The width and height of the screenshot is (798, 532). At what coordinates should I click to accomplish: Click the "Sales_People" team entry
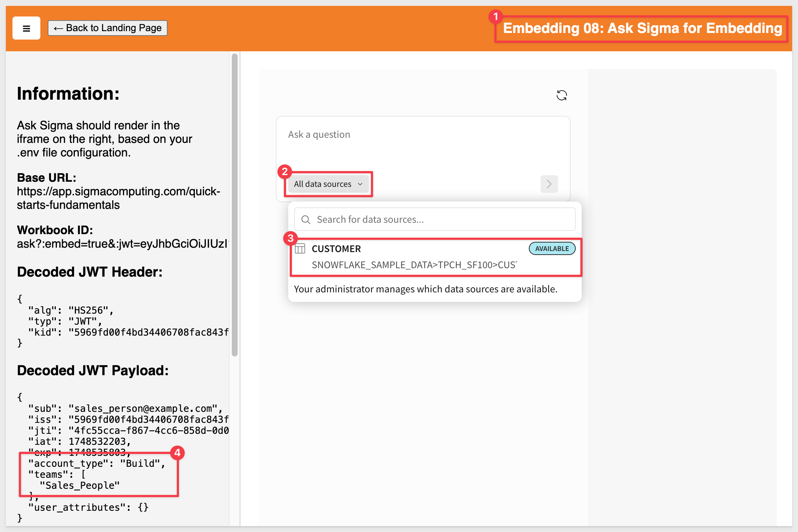click(80, 485)
